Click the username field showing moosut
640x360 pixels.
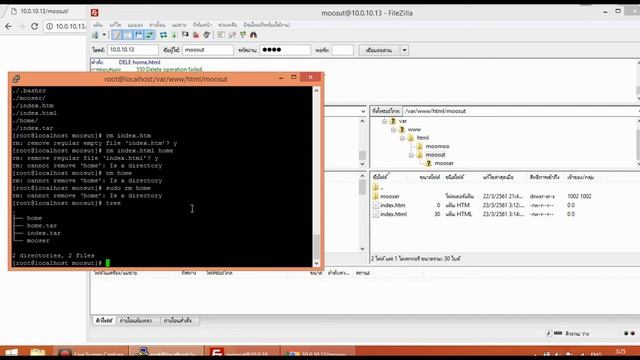pos(208,50)
